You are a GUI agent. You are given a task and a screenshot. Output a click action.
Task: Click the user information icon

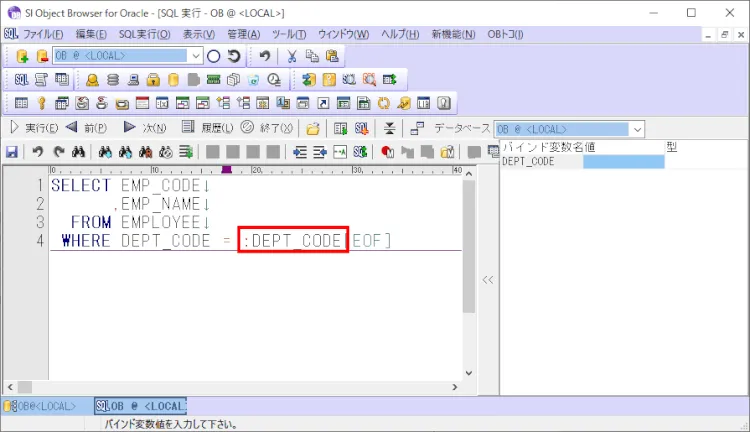point(92,79)
